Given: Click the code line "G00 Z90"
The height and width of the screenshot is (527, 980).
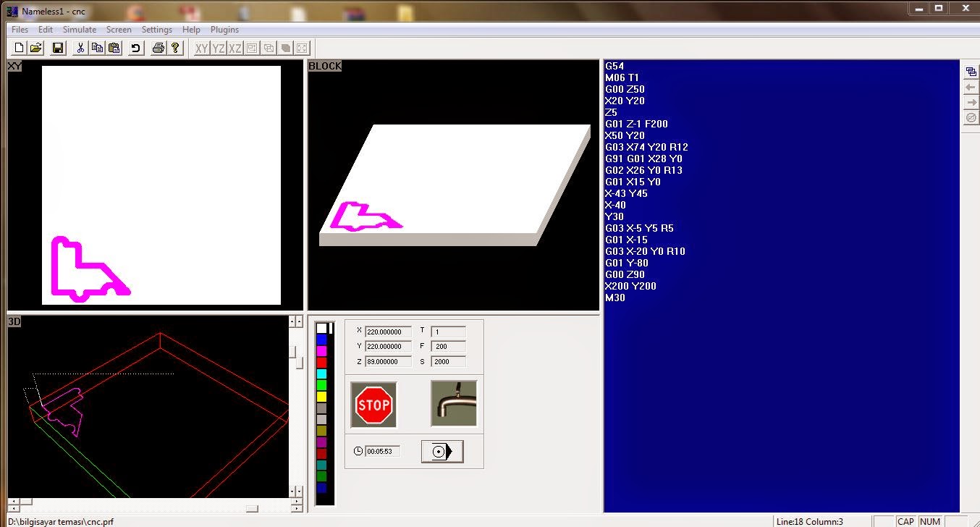Looking at the screenshot, I should click(x=625, y=274).
